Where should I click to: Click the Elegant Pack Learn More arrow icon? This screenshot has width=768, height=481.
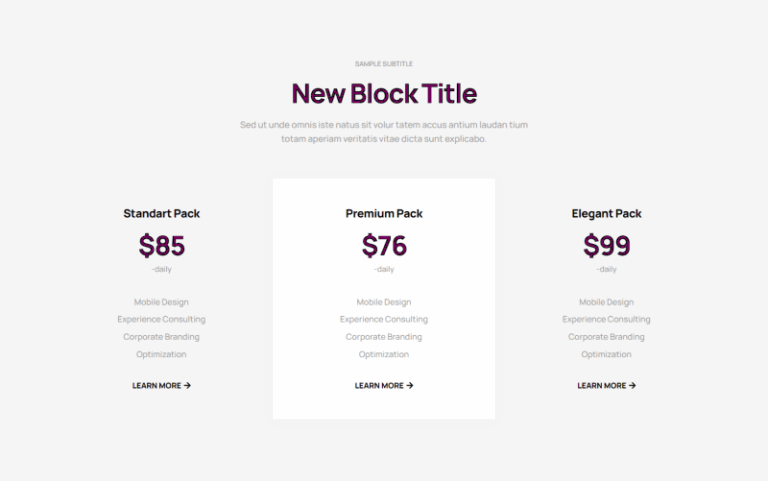pyautogui.click(x=632, y=386)
